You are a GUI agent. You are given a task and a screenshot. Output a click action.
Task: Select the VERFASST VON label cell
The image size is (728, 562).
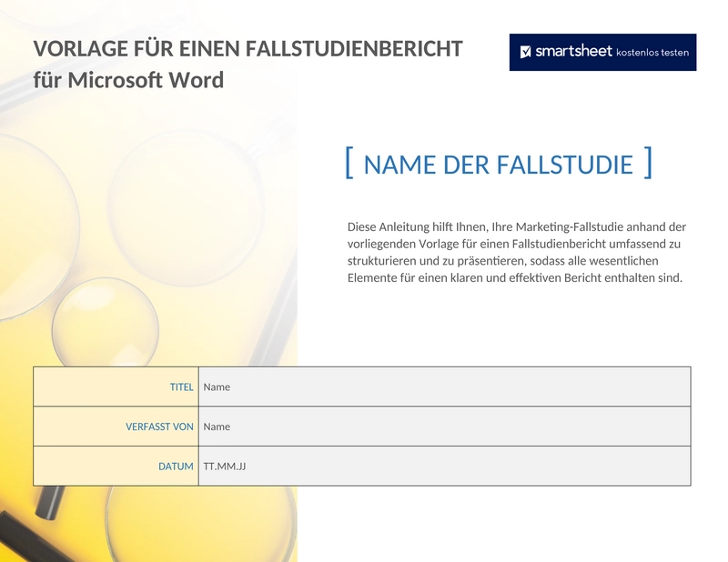tap(116, 427)
